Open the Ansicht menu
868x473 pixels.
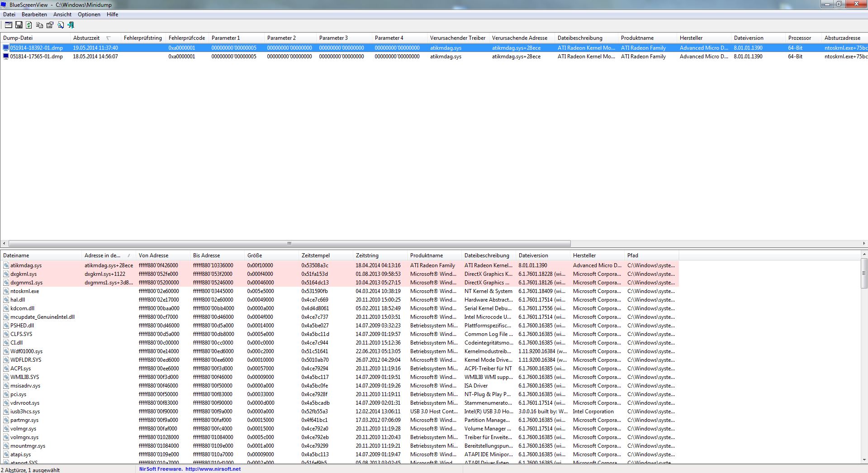pyautogui.click(x=62, y=14)
